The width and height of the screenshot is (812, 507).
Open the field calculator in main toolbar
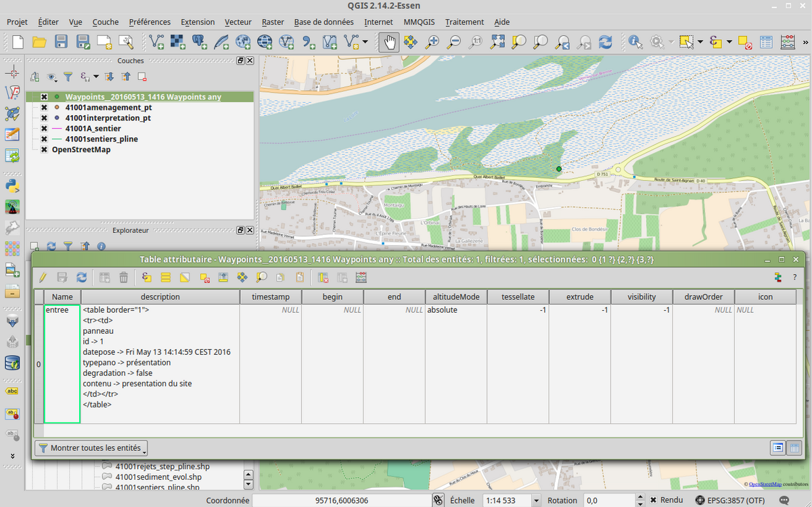click(788, 42)
